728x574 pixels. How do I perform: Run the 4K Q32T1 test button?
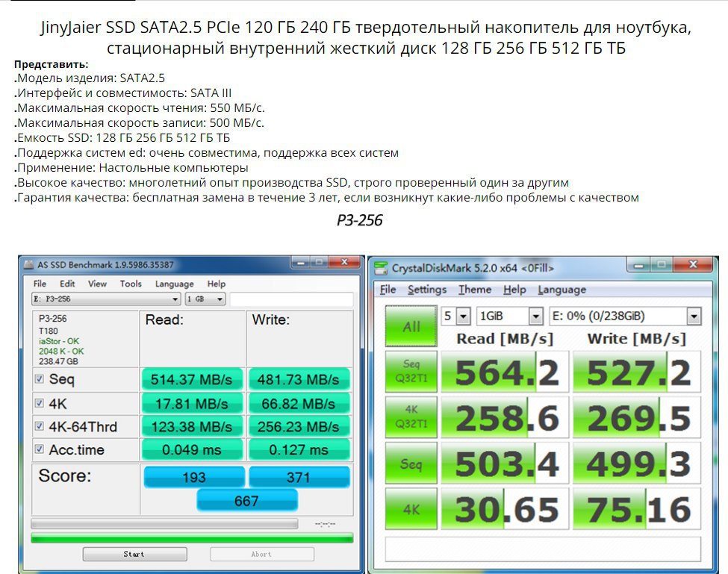pos(411,417)
